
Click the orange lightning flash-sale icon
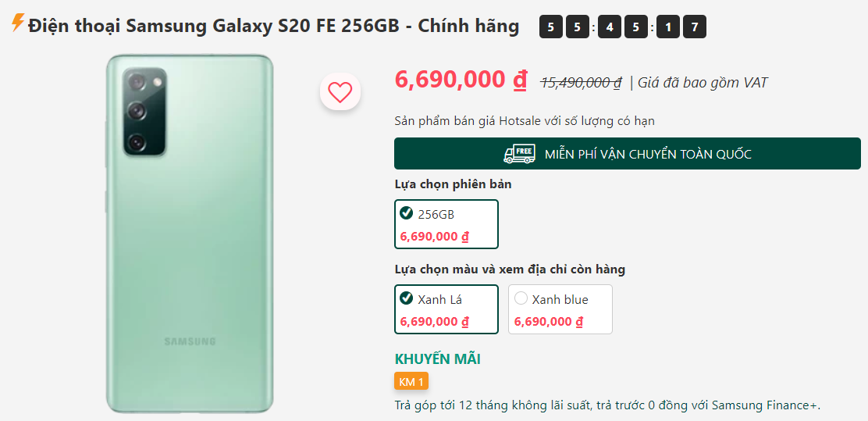[18, 23]
